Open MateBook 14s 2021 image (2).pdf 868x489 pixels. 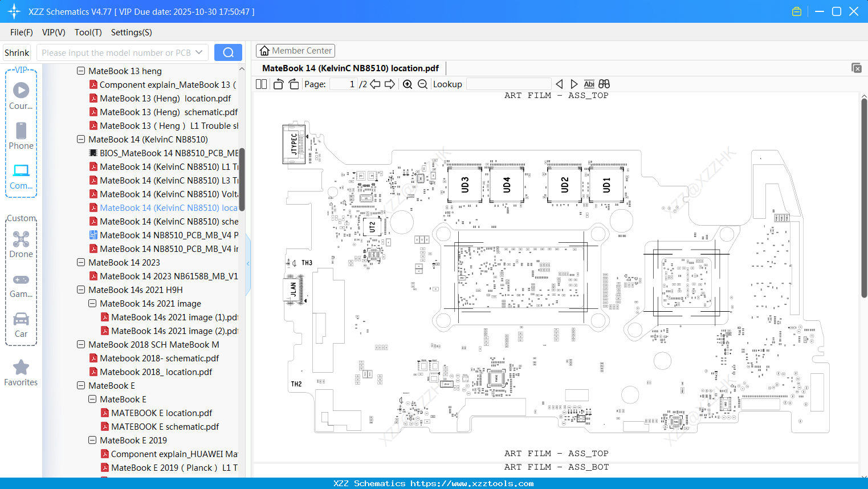[169, 331]
